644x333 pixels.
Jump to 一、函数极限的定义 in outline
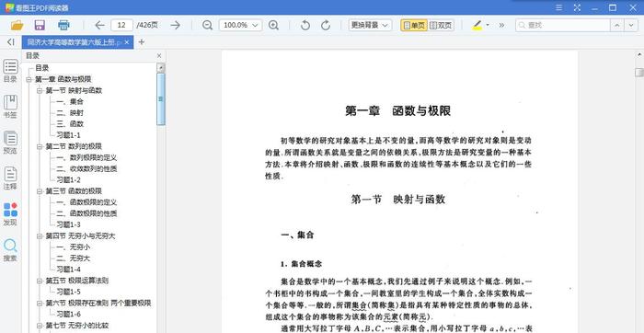tap(86, 202)
